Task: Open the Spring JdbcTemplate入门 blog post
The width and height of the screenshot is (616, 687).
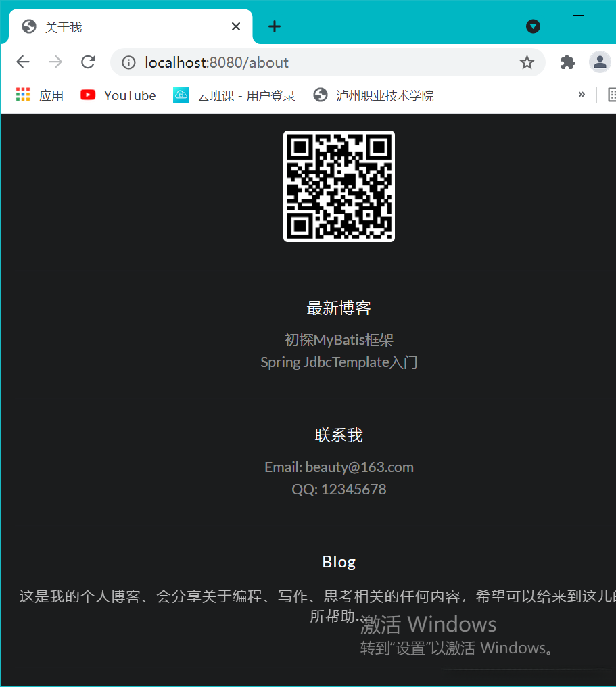Action: [x=339, y=362]
